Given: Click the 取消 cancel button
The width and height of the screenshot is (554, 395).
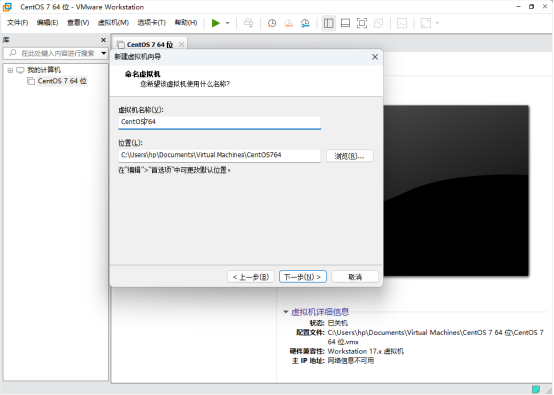Looking at the screenshot, I should coord(355,277).
